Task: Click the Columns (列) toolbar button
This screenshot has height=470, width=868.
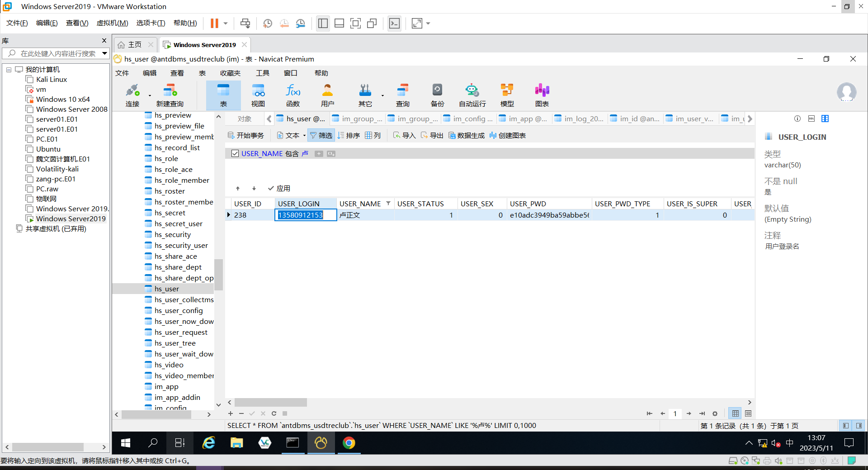Action: [x=373, y=135]
